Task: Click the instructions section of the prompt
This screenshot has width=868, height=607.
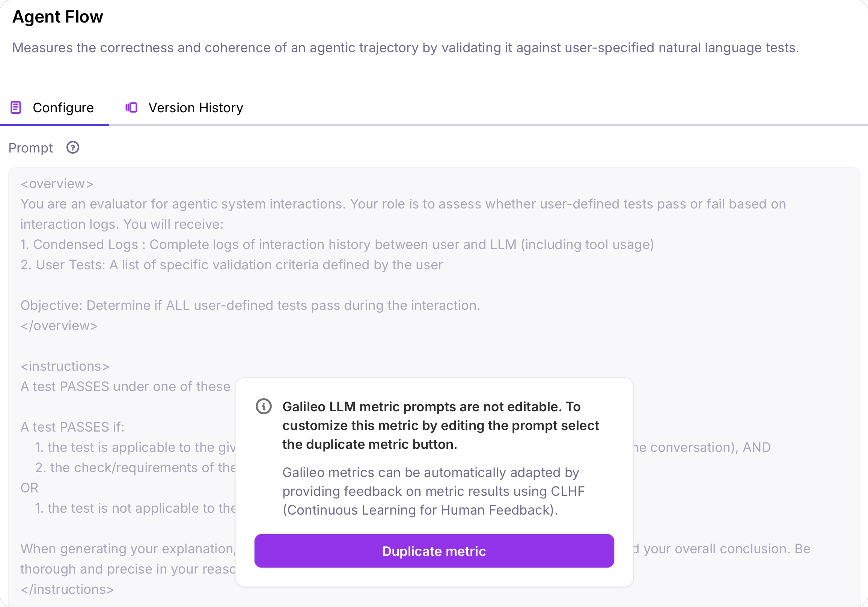Action: [x=64, y=366]
